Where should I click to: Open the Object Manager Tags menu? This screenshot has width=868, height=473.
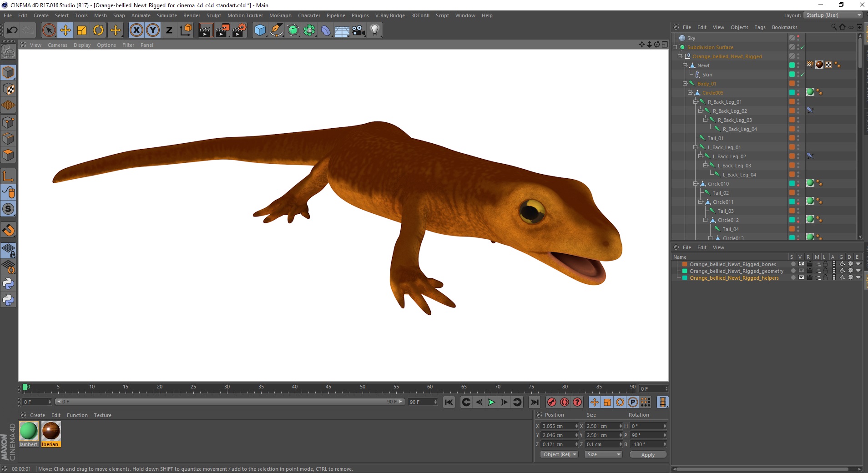click(x=760, y=27)
